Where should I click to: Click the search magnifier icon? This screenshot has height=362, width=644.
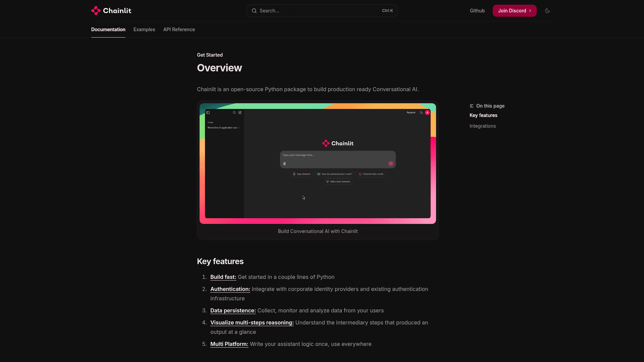coord(254,11)
